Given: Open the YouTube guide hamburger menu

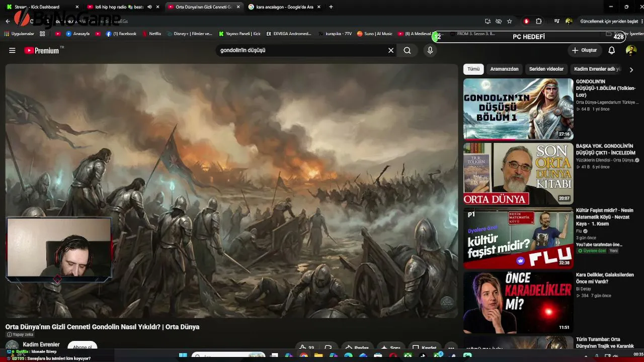Looking at the screenshot, I should (12, 50).
